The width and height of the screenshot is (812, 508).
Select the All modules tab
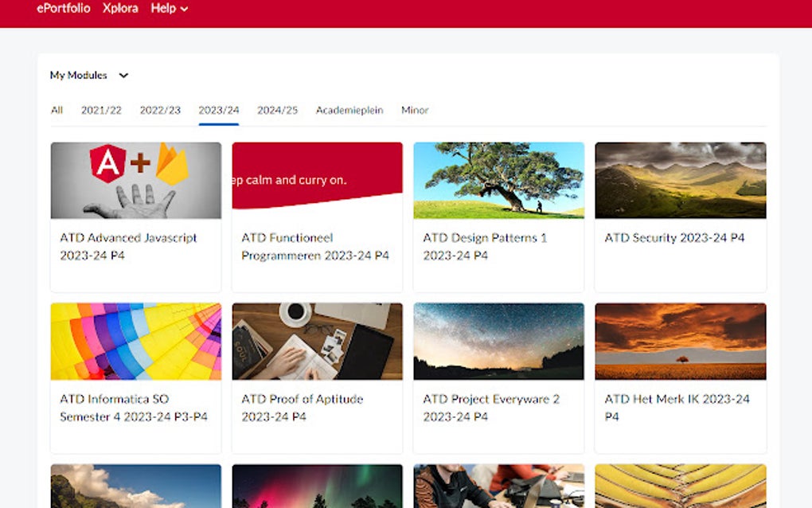tap(56, 110)
